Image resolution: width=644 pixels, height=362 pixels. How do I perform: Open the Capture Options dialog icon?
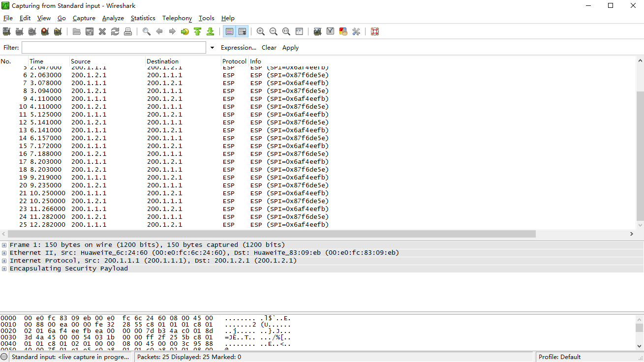(x=19, y=31)
